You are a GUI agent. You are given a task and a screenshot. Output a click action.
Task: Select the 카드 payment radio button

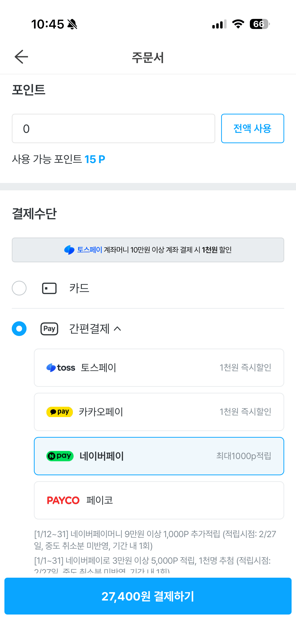click(x=19, y=288)
